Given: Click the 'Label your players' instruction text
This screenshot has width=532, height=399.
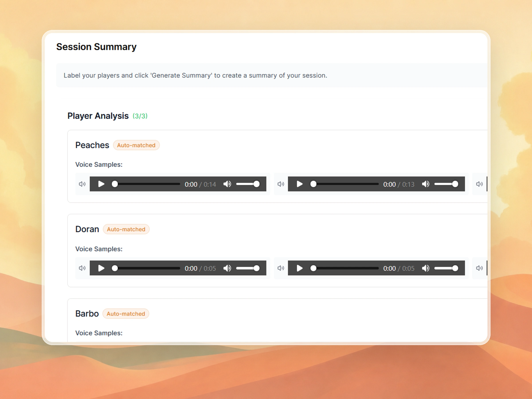Looking at the screenshot, I should [x=195, y=76].
